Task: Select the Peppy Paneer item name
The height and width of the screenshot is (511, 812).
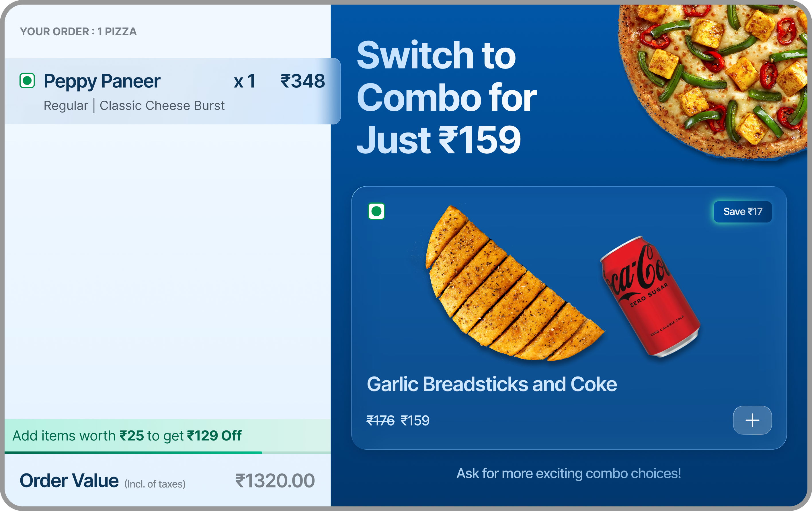Action: pyautogui.click(x=102, y=81)
